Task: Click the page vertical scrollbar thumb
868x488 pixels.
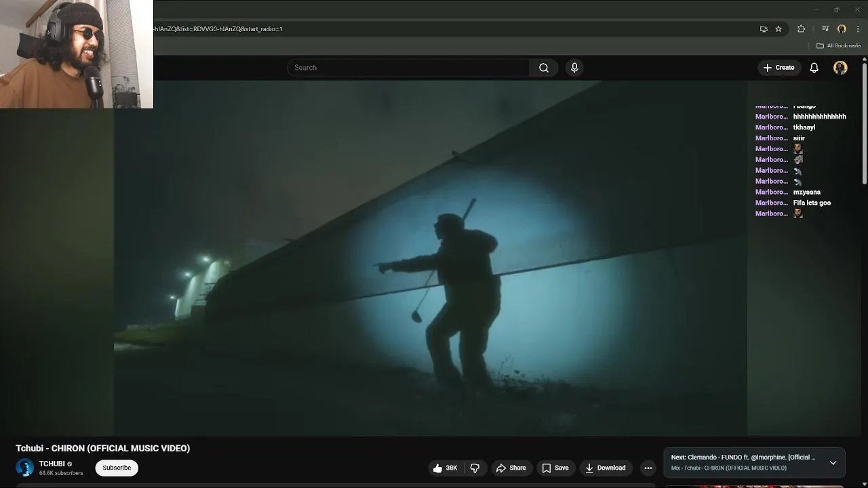Action: tap(865, 123)
